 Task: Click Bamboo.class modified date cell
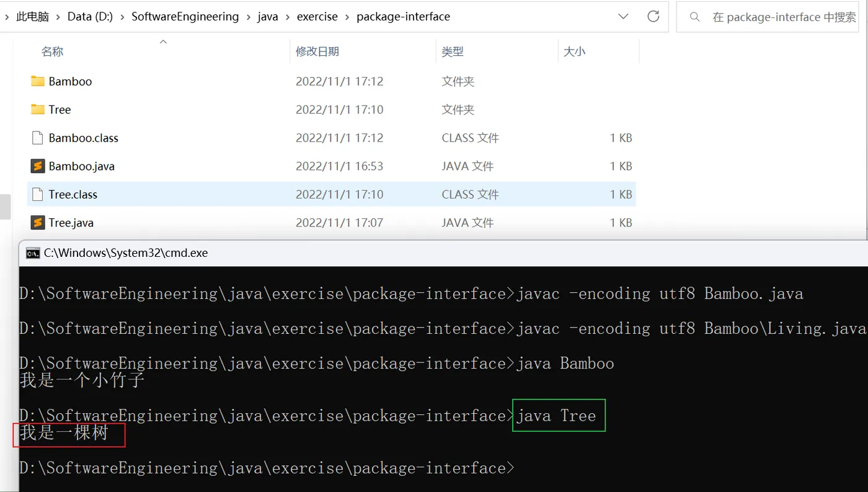[x=340, y=138]
